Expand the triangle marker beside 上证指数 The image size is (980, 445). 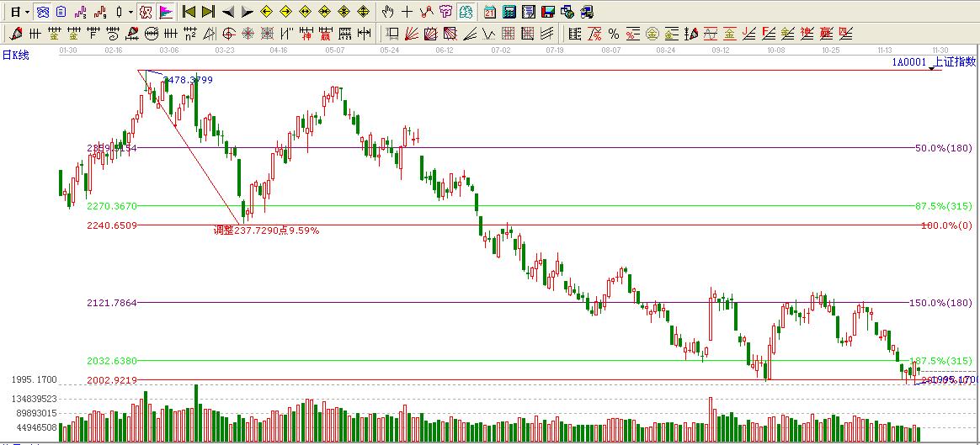click(931, 69)
